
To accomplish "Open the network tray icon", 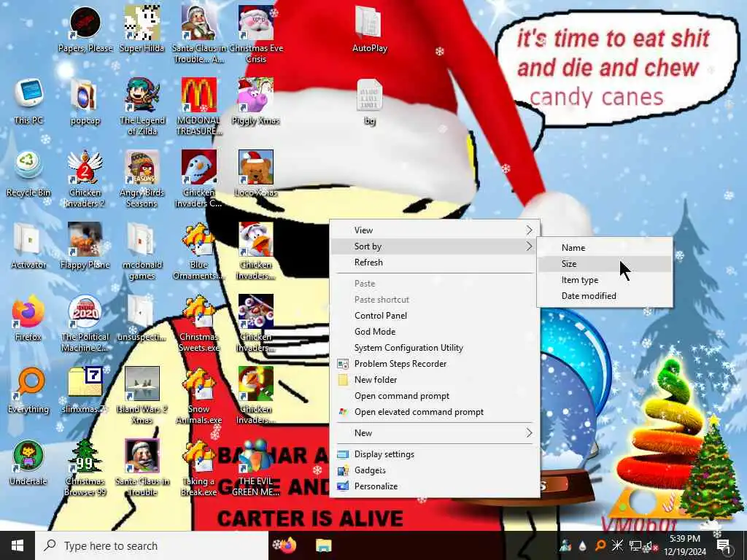I will tap(635, 545).
